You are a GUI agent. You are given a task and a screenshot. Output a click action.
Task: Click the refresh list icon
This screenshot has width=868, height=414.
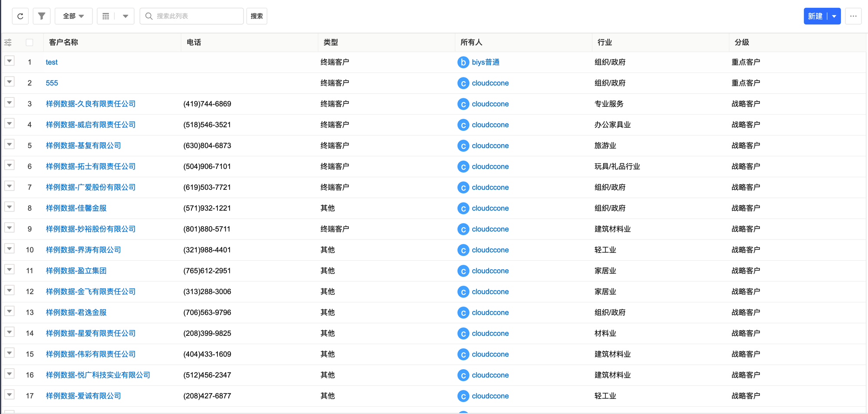[20, 16]
